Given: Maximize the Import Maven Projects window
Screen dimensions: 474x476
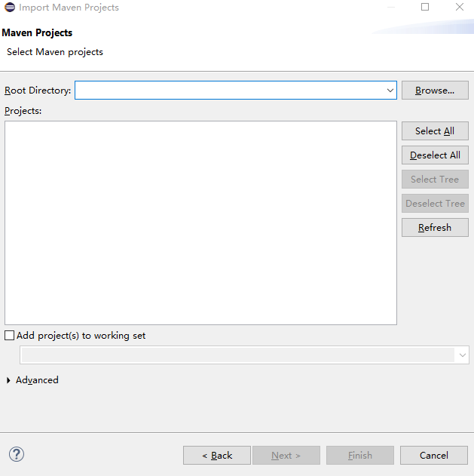Looking at the screenshot, I should pos(425,7).
